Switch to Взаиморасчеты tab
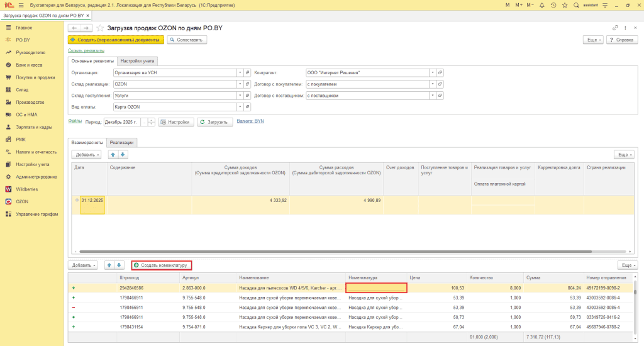This screenshot has height=346, width=644. [87, 143]
